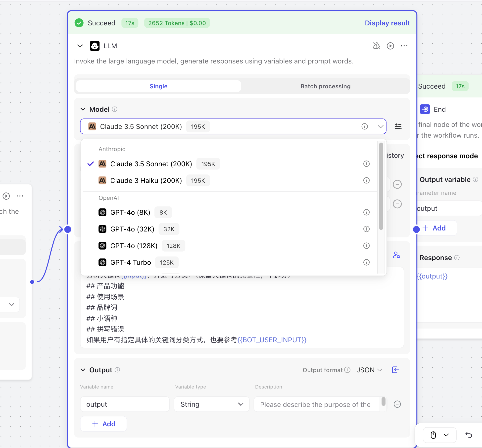Viewport: 482px width, 448px height.
Task: Open model parameter settings sliders icon
Action: tap(398, 126)
